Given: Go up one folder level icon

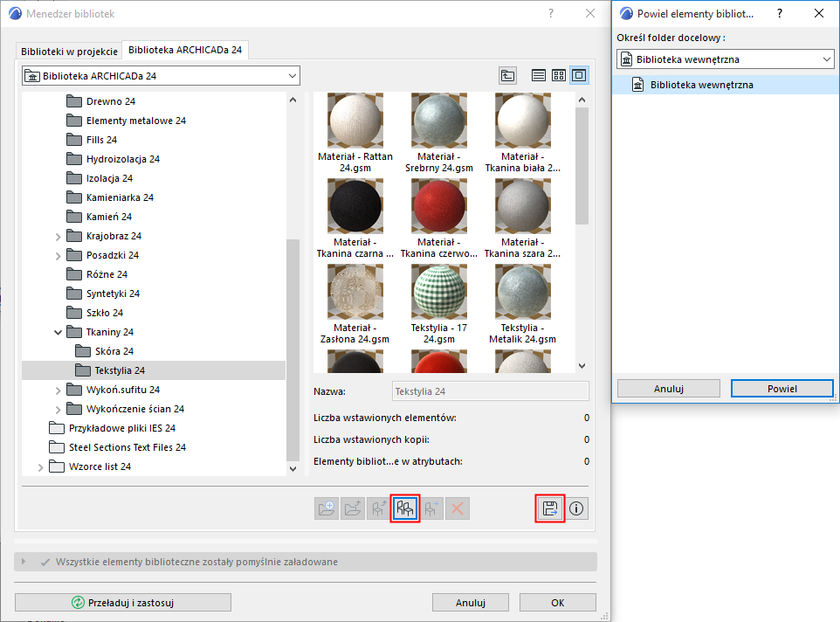Looking at the screenshot, I should 507,75.
